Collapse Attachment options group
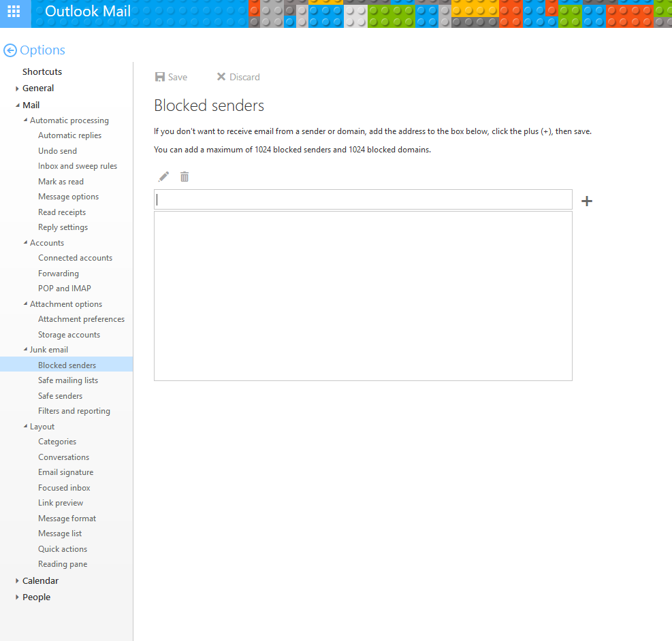This screenshot has height=641, width=672. click(x=25, y=304)
